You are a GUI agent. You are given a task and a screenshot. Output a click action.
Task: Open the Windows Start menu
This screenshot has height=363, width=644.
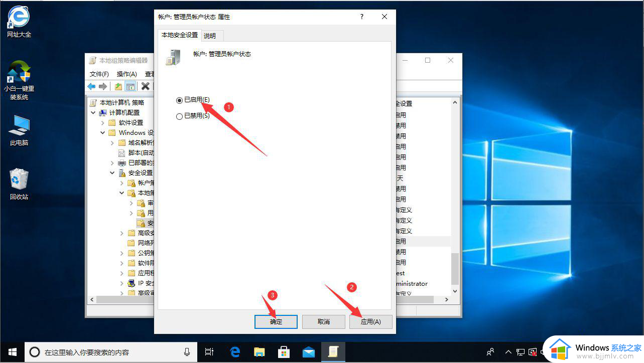tap(12, 352)
